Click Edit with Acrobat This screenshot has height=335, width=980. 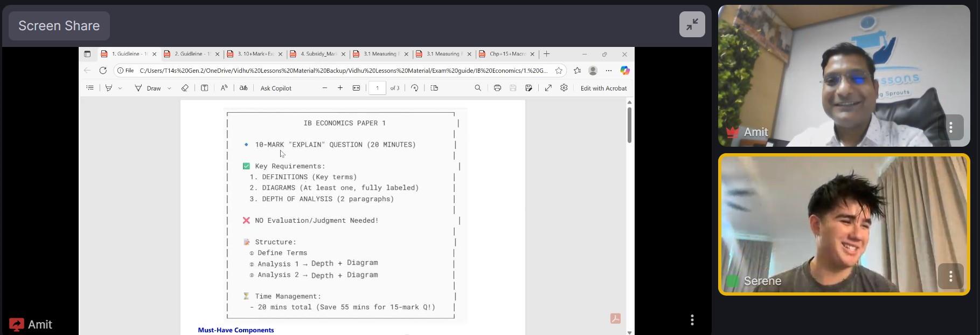point(603,88)
